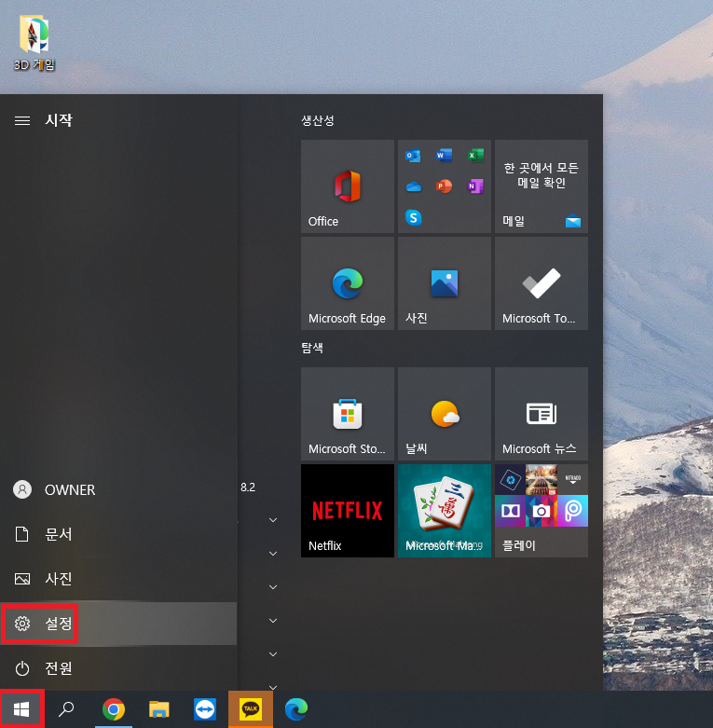Viewport: 713px width, 728px height.
Task: Open 설정 (Settings) from Start sidebar
Action: [x=118, y=624]
